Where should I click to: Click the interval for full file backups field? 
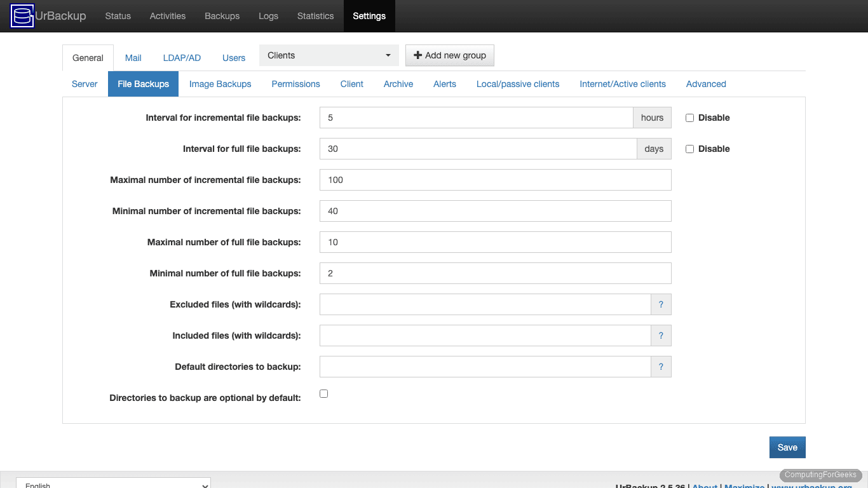coord(475,148)
